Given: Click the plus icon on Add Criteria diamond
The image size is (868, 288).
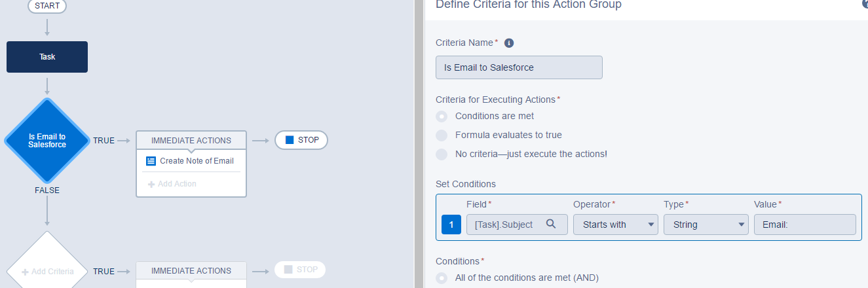Looking at the screenshot, I should pos(25,272).
